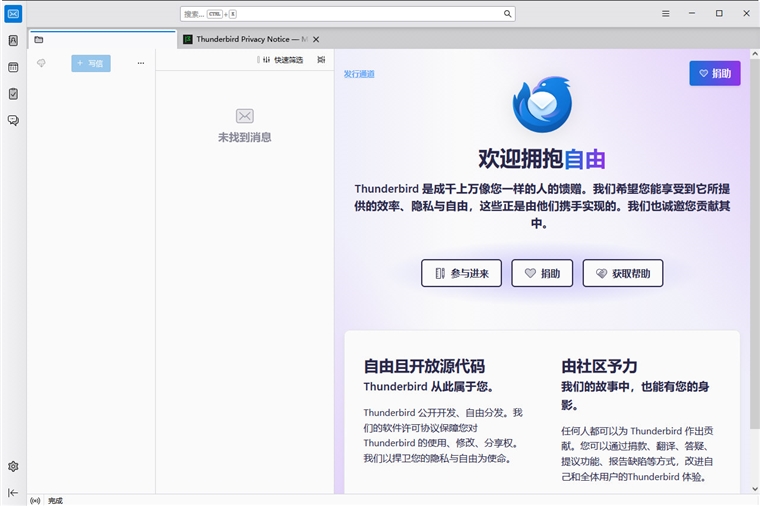The image size is (760, 506).
Task: Click scrollbar down arrow
Action: tap(755, 489)
